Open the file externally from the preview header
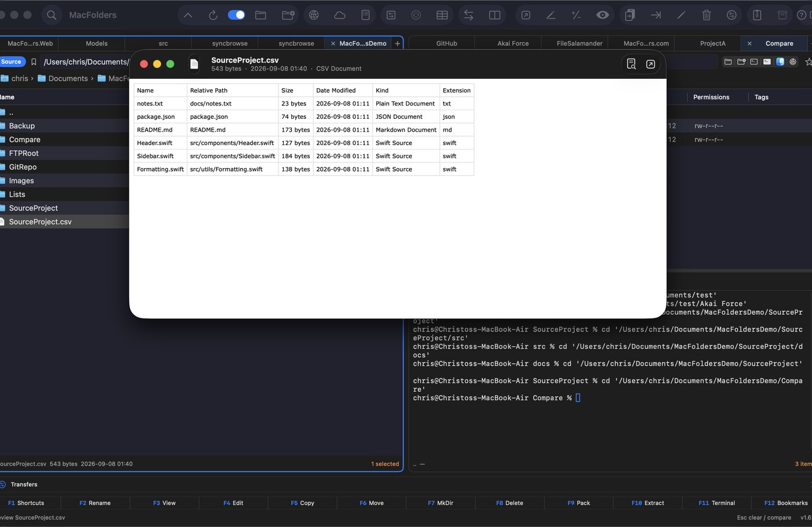This screenshot has height=527, width=812. pyautogui.click(x=651, y=64)
